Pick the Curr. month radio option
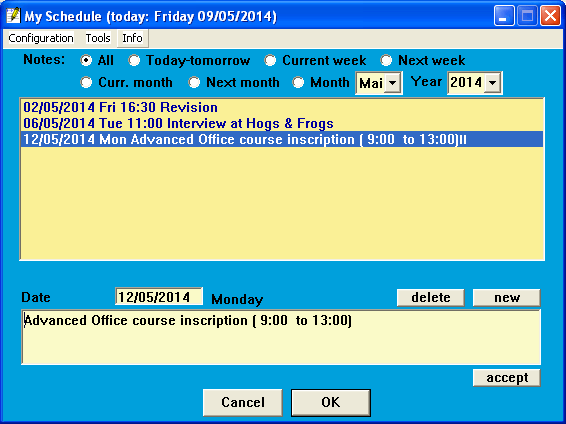This screenshot has height=424, width=566. pos(86,82)
